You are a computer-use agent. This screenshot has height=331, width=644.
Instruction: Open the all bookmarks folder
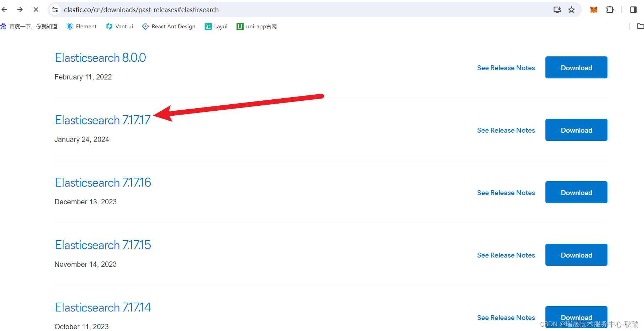pos(640,26)
